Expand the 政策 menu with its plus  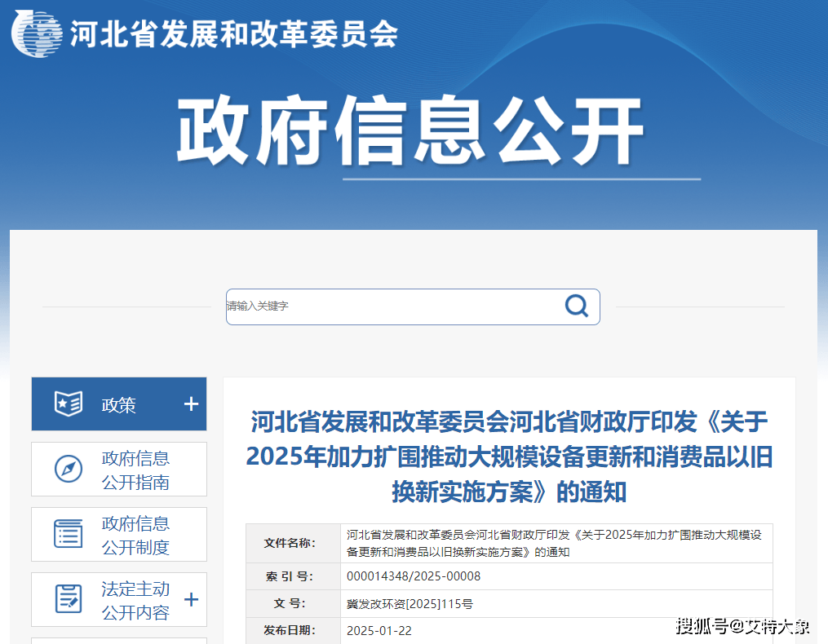[191, 404]
